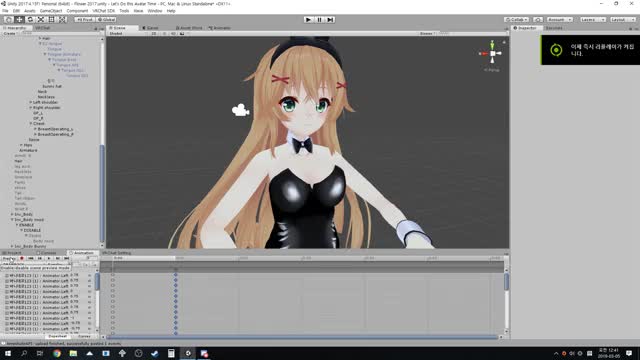Switch Animation window to Curves view

[84, 336]
